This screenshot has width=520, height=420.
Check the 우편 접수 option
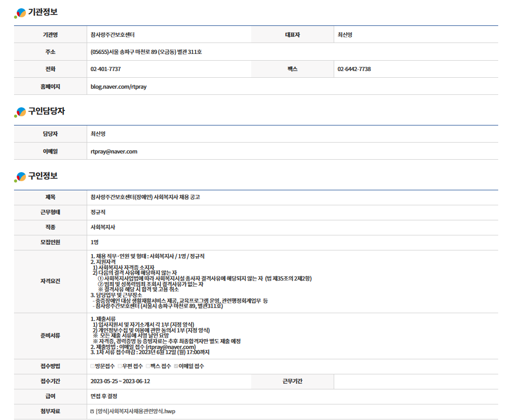(x=120, y=367)
